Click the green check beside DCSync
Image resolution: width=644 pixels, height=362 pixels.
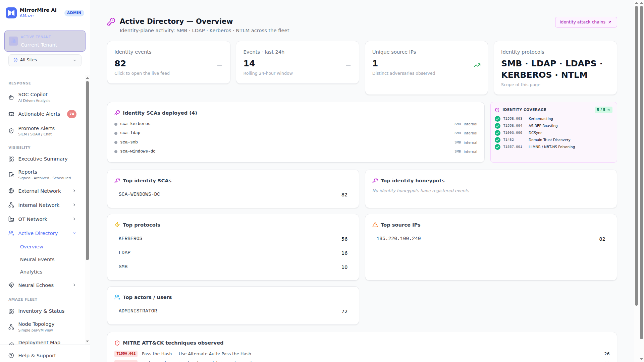click(x=497, y=133)
